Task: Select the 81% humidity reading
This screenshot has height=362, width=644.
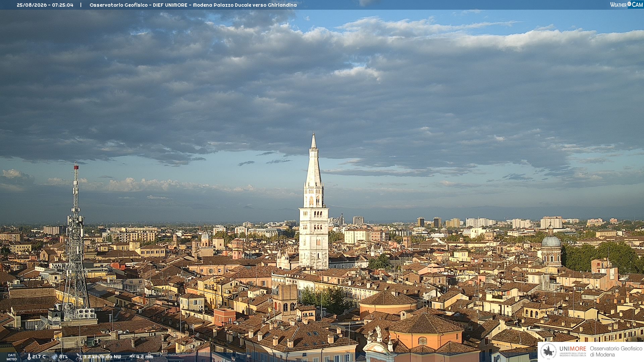Action: (63, 357)
